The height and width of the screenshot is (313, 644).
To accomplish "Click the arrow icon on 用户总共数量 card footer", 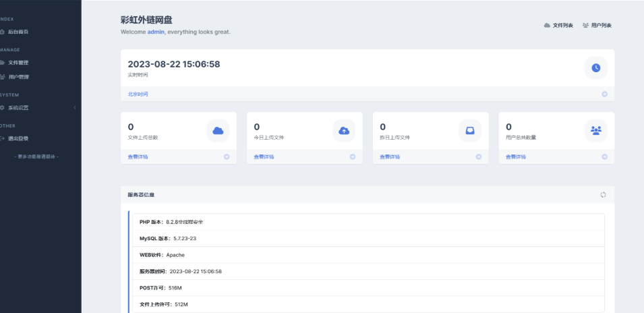I will click(605, 157).
